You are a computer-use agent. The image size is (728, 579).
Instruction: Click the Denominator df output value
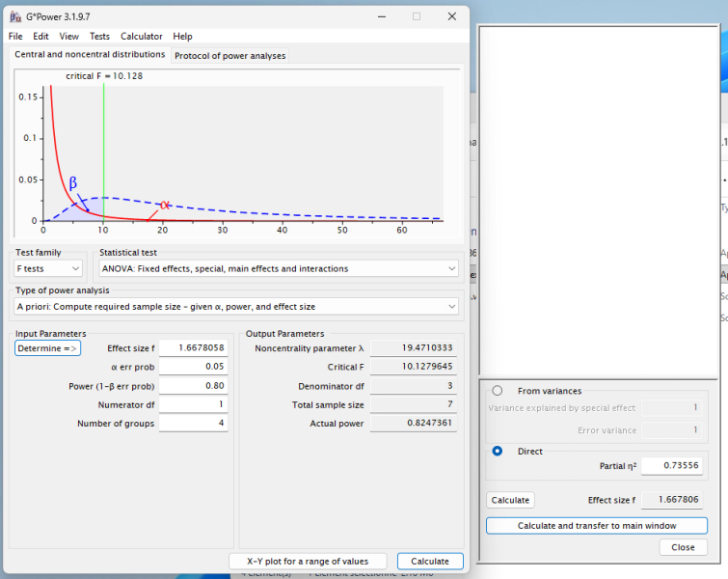click(x=414, y=386)
